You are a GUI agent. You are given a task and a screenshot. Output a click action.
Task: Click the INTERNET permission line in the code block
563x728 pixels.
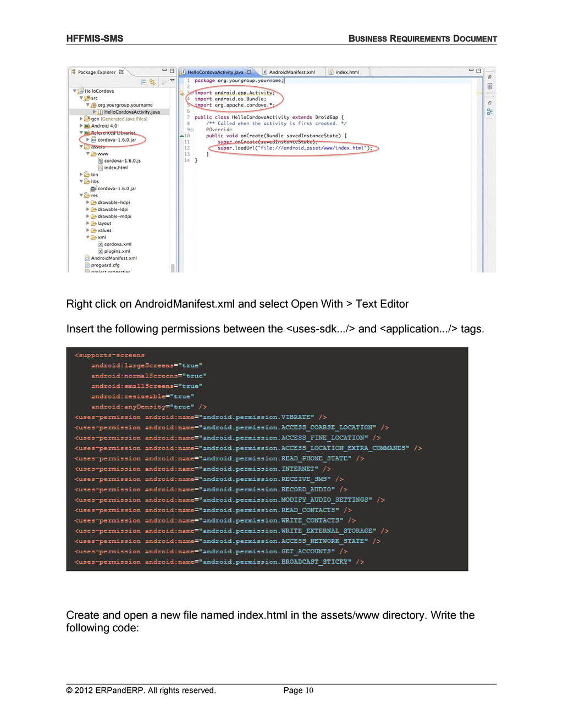(203, 469)
